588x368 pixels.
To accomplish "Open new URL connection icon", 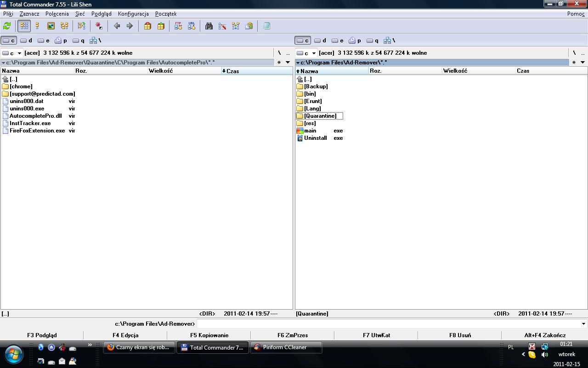I will 192,26.
